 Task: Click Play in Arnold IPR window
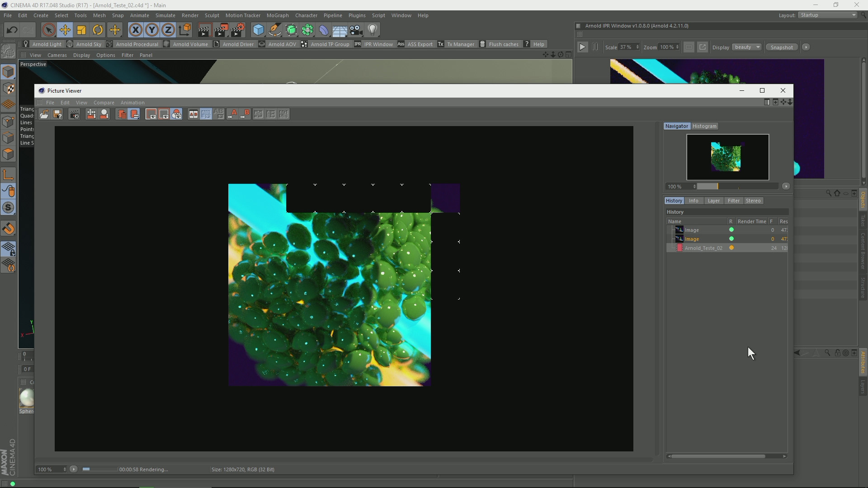582,47
